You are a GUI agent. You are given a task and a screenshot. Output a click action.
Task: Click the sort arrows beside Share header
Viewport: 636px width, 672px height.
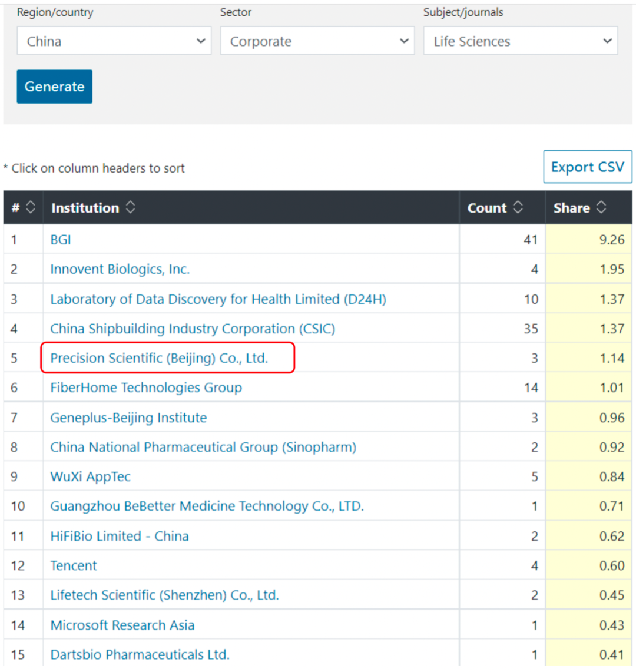(601, 207)
